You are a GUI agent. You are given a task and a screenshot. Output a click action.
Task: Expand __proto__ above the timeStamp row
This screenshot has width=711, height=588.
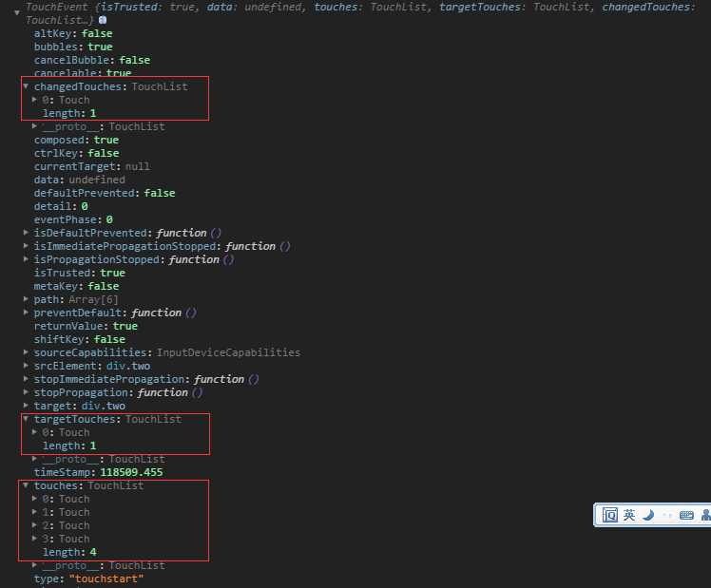[x=34, y=459]
